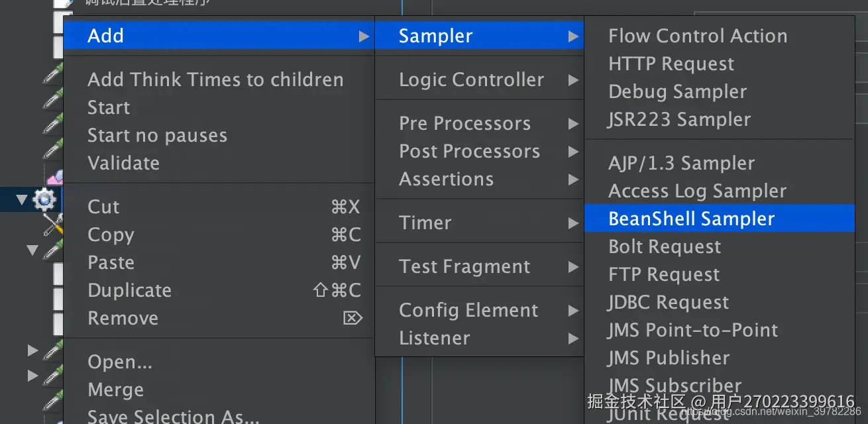Image resolution: width=868 pixels, height=424 pixels.
Task: Pick JSR223 Sampler from the submenu
Action: (x=679, y=120)
